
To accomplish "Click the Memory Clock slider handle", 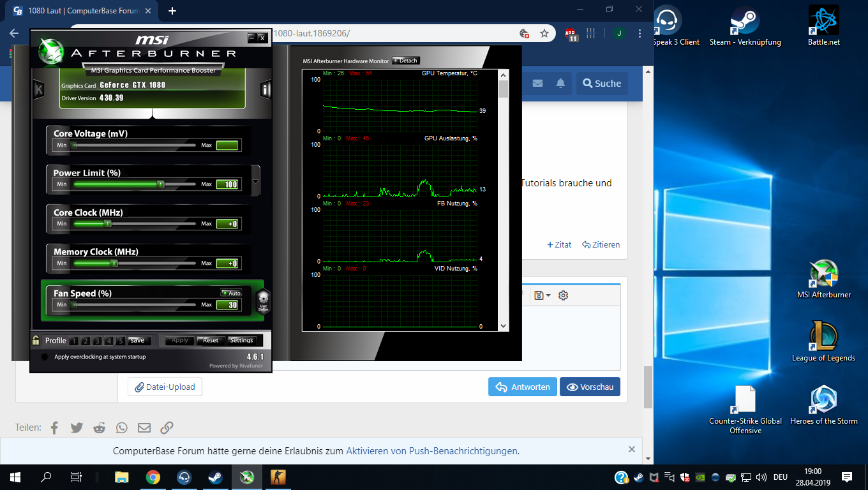I will (114, 263).
